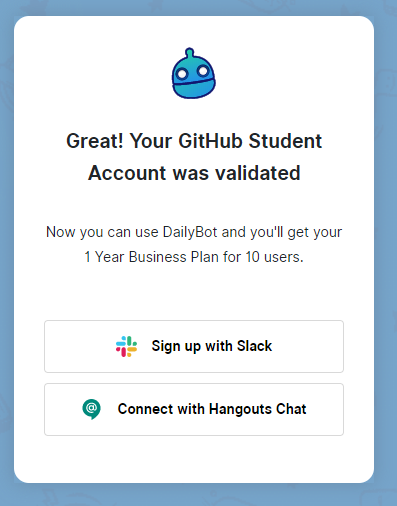This screenshot has height=506, width=397.
Task: Click the word "validated" in the heading
Action: pos(258,173)
